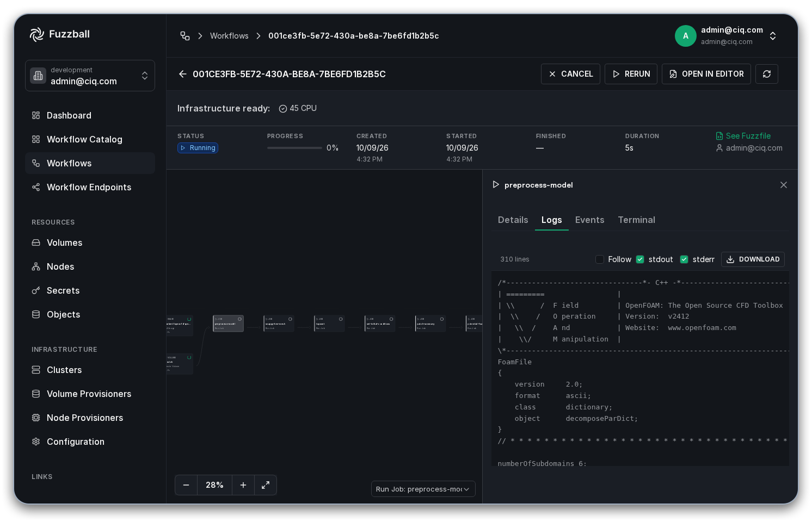Click the breadcrumb workflow root icon

click(x=185, y=36)
